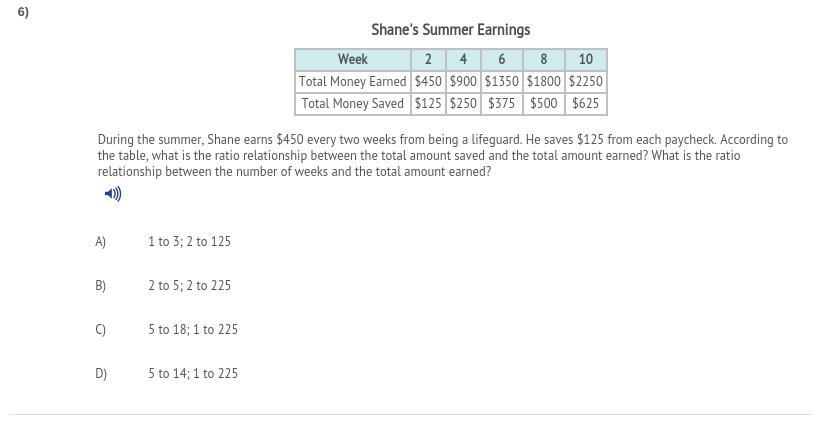Click the Week header cell
815x426 pixels.
click(352, 59)
